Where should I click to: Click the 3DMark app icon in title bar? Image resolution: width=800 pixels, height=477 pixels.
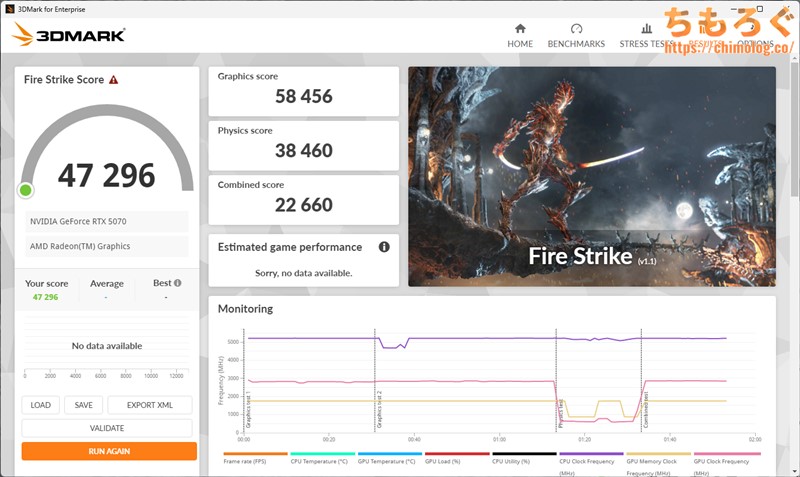pos(9,9)
